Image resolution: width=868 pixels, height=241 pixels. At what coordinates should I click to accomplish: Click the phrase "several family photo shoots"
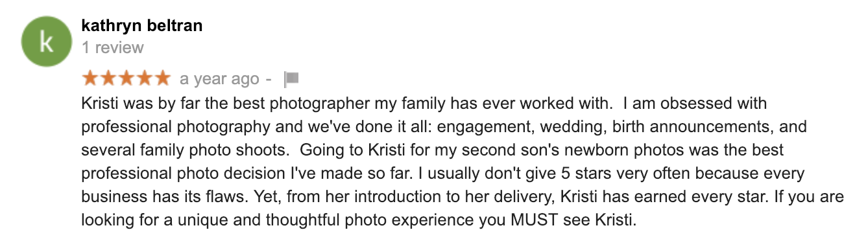(x=185, y=150)
